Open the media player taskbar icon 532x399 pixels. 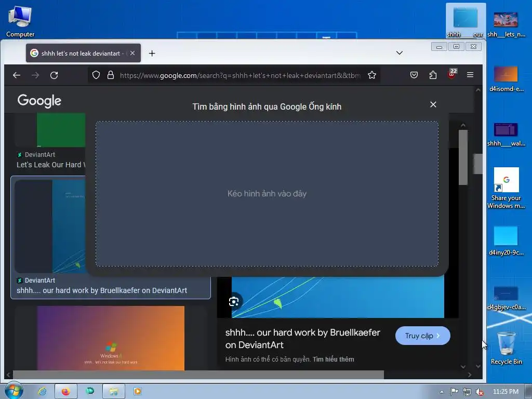[137, 391]
